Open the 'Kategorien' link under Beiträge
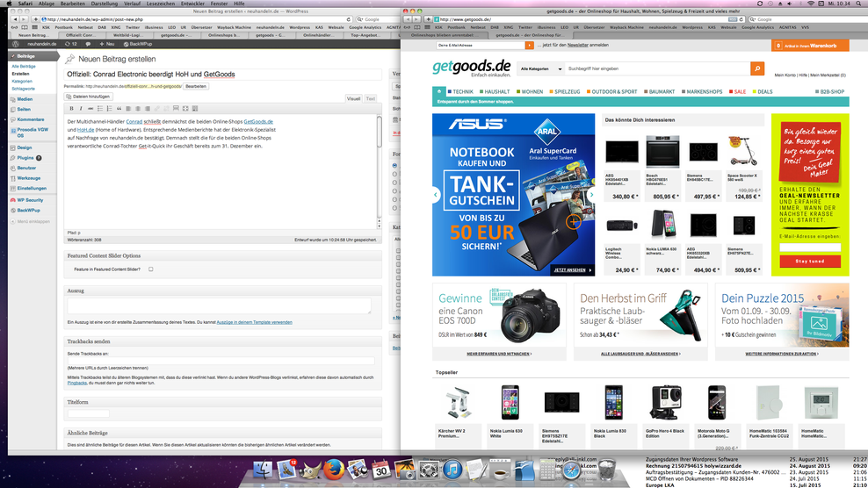The width and height of the screenshot is (868, 488). [x=22, y=81]
